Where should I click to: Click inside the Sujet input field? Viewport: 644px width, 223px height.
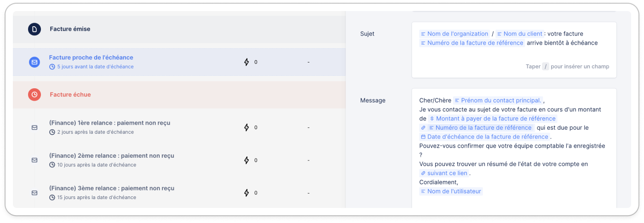coord(514,50)
